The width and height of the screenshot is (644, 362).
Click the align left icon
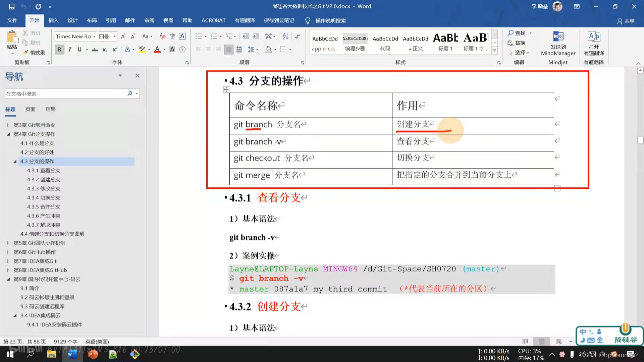(x=199, y=50)
